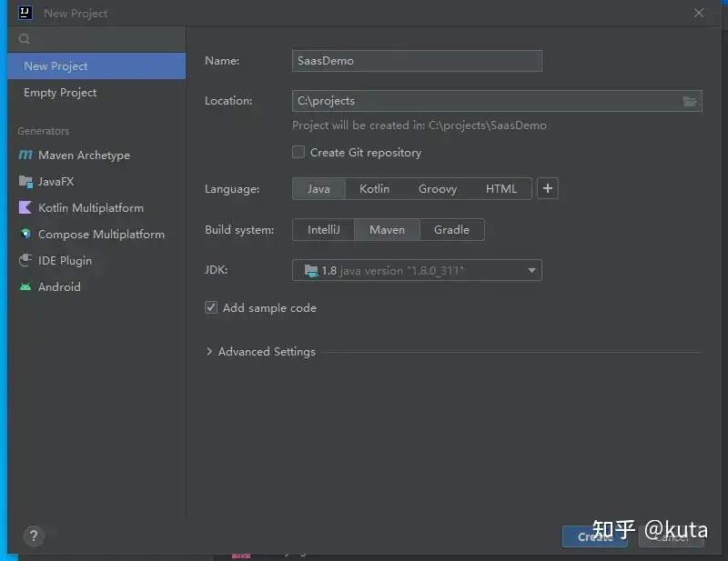Viewport: 728px width, 561px height.
Task: Select IDE Plugin generator
Action: [96, 261]
